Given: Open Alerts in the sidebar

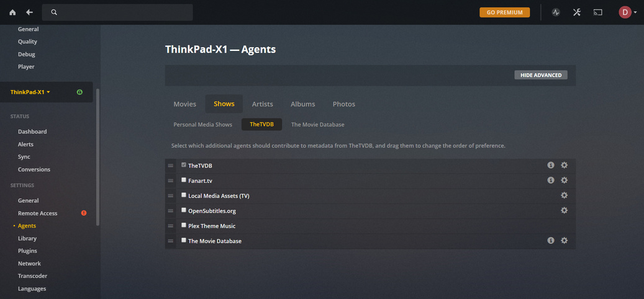Looking at the screenshot, I should tap(26, 145).
